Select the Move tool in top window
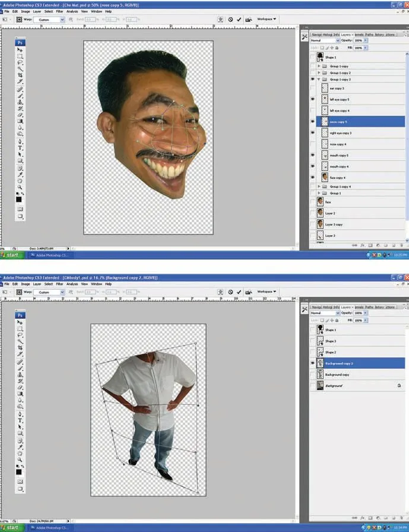Screen dimensions: 409x532 point(20,50)
